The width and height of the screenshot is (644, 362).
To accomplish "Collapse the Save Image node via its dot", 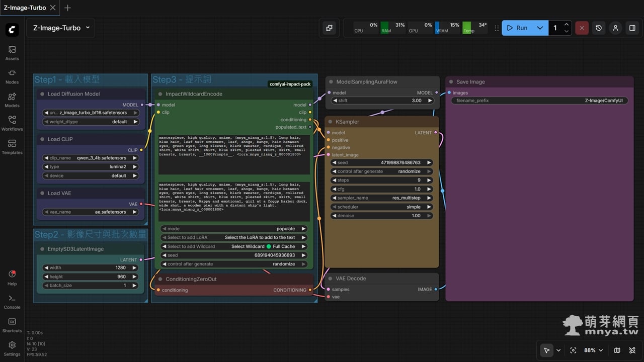I will pyautogui.click(x=451, y=82).
